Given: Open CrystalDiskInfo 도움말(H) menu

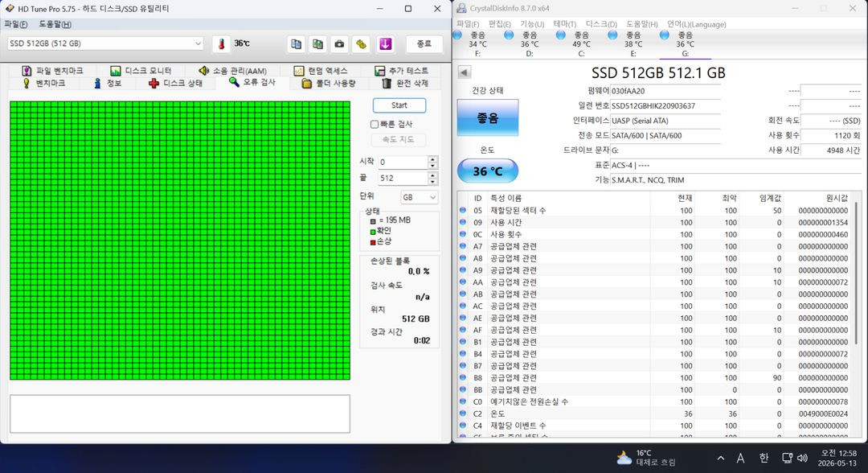Looking at the screenshot, I should (642, 24).
